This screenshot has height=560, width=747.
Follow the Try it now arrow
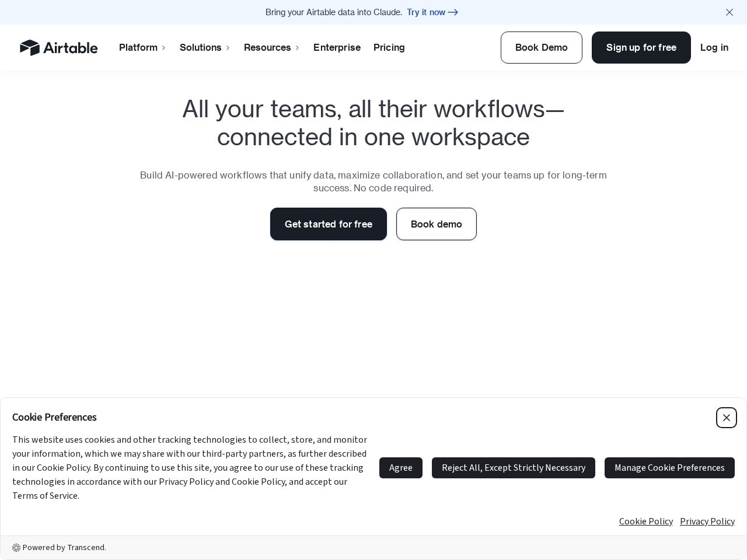click(453, 12)
